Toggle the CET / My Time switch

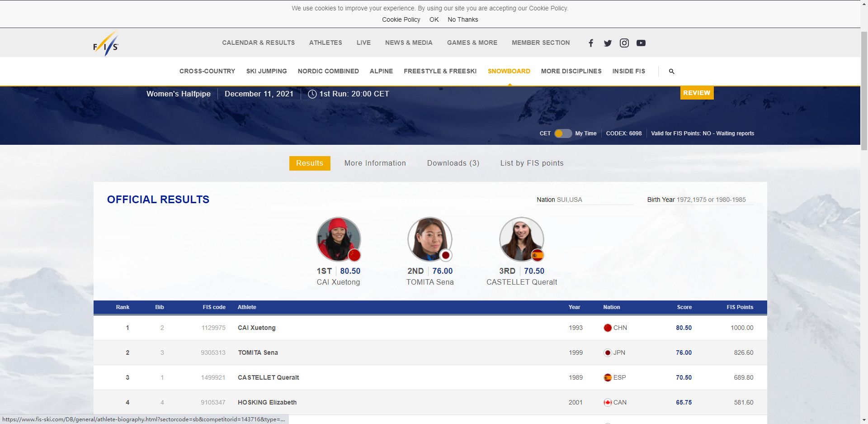click(x=563, y=133)
